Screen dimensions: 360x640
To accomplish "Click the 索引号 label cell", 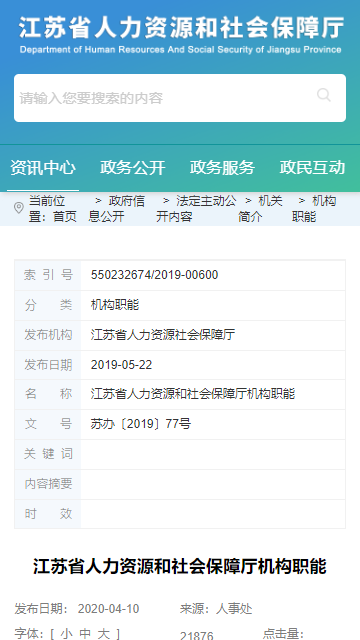I will 48,275.
